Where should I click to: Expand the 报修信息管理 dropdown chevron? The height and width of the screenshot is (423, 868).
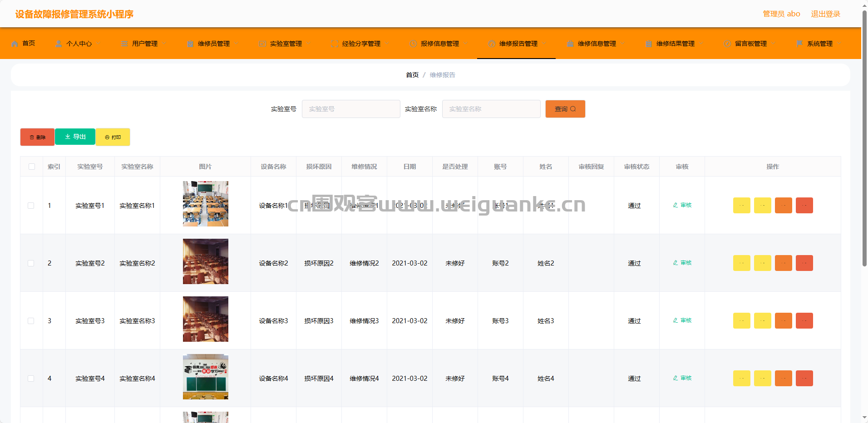pos(465,44)
